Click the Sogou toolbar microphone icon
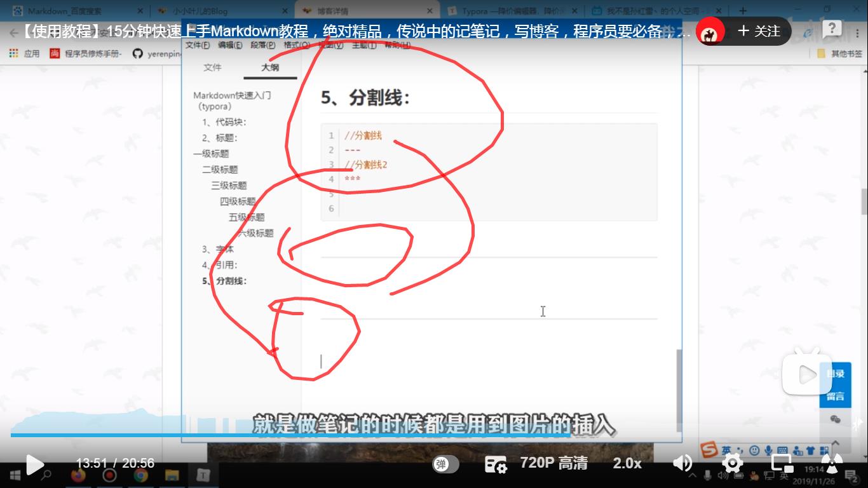The image size is (868, 488). click(x=768, y=450)
